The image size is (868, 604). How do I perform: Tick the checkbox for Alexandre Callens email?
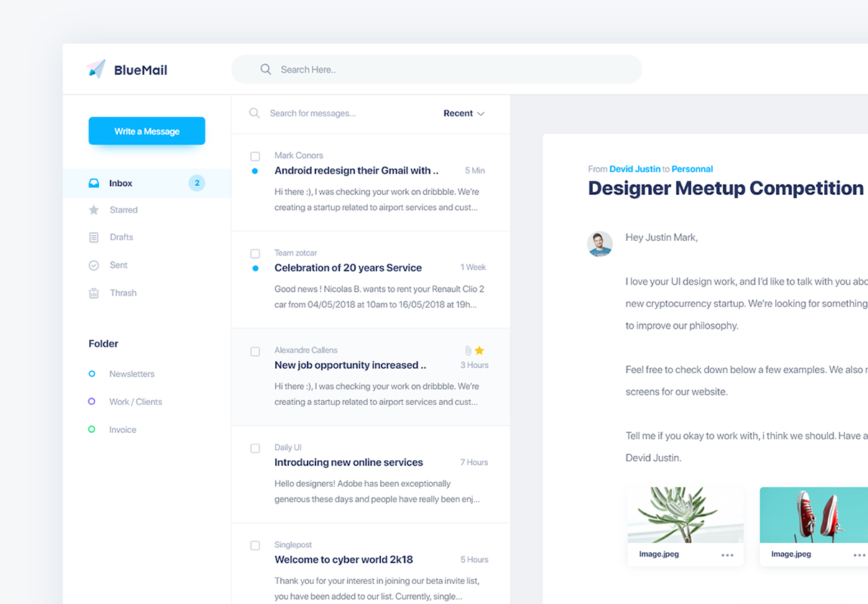tap(255, 352)
